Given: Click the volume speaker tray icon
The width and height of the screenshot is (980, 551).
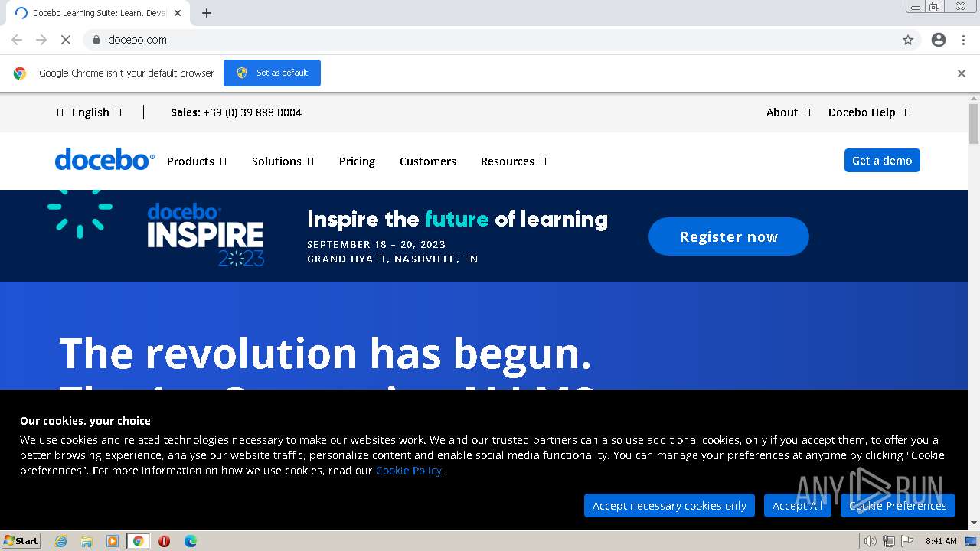Looking at the screenshot, I should pos(870,541).
